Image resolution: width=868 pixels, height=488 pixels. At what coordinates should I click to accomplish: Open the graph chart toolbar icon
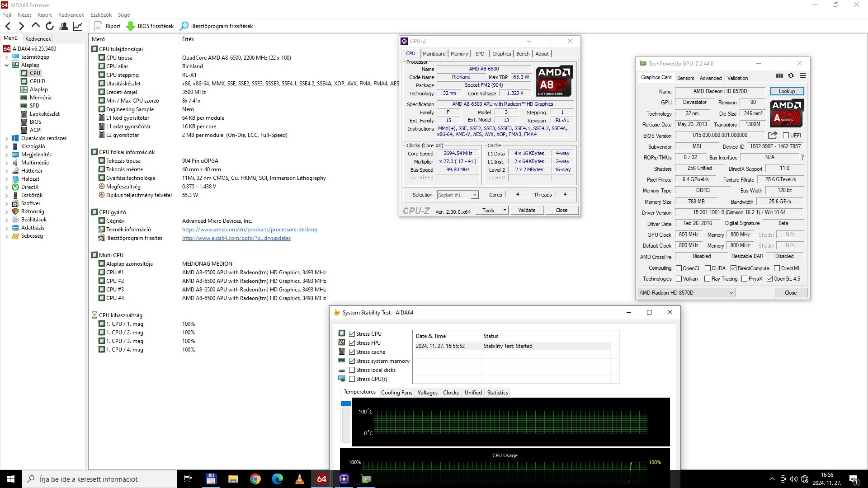(78, 26)
